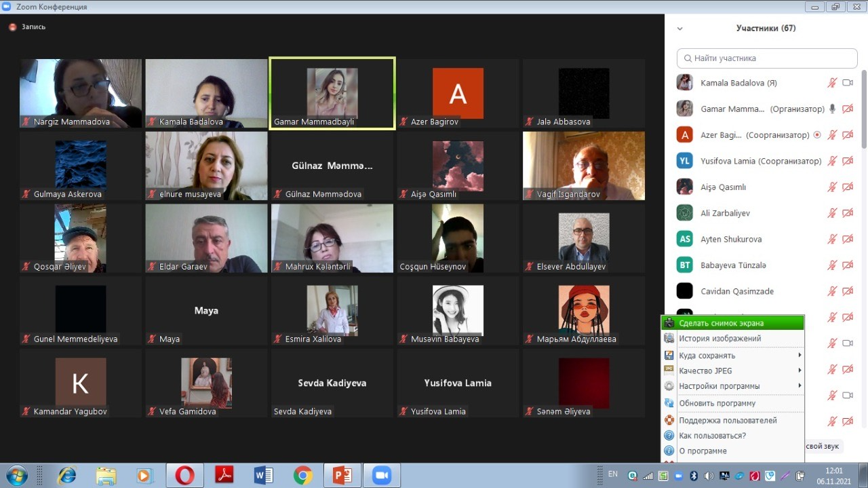
Task: Click Babayeva Tünzalə name in participants list
Action: tap(733, 265)
